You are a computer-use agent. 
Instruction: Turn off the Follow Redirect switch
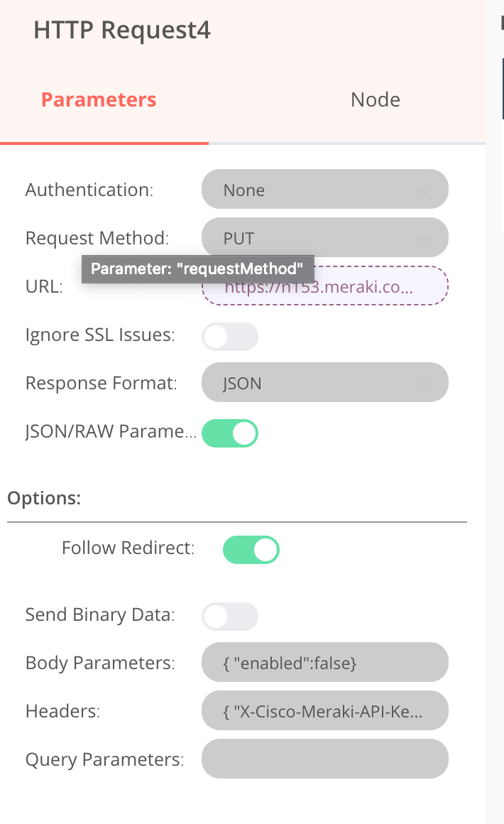click(251, 549)
